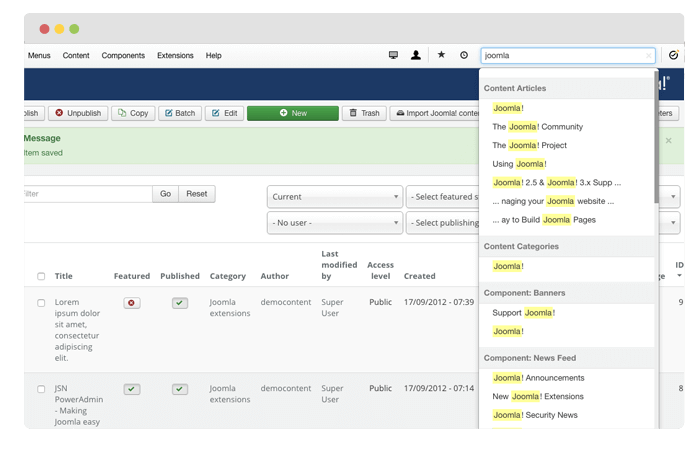Sort table by Category column
This screenshot has width=700, height=450.
tap(228, 276)
